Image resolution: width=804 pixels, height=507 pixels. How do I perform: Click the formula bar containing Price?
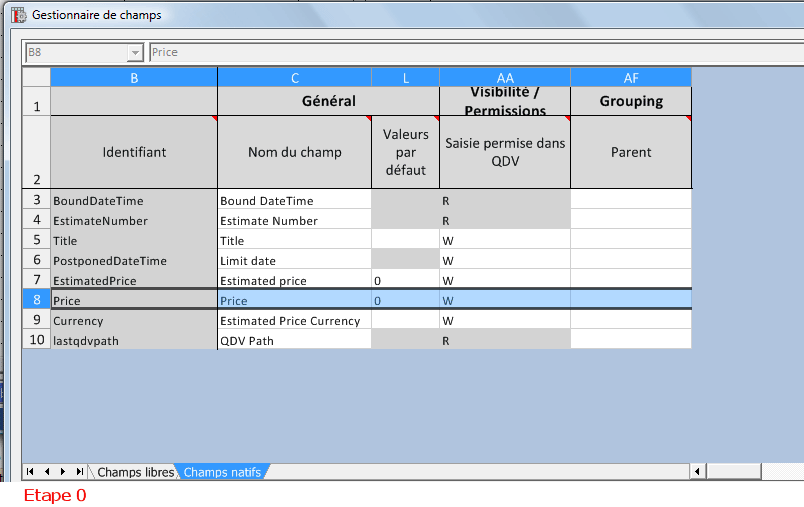click(x=476, y=52)
